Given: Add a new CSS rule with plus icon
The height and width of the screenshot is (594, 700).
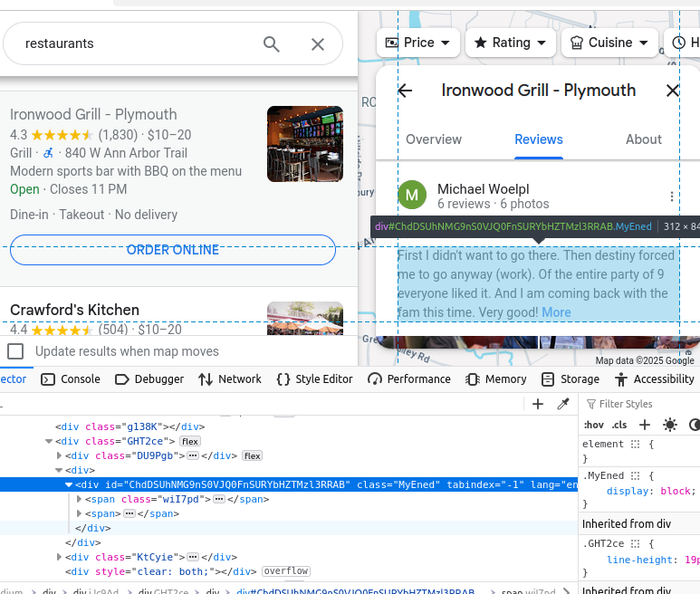Looking at the screenshot, I should click(x=645, y=425).
